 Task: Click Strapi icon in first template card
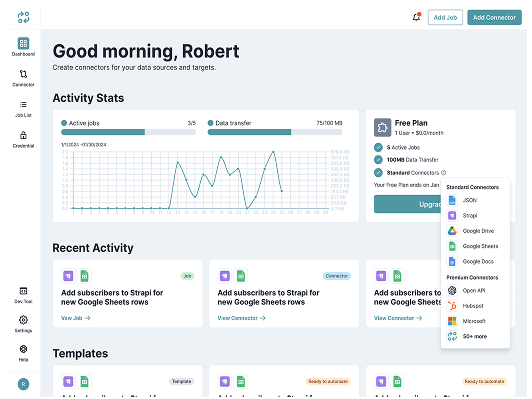click(x=68, y=381)
